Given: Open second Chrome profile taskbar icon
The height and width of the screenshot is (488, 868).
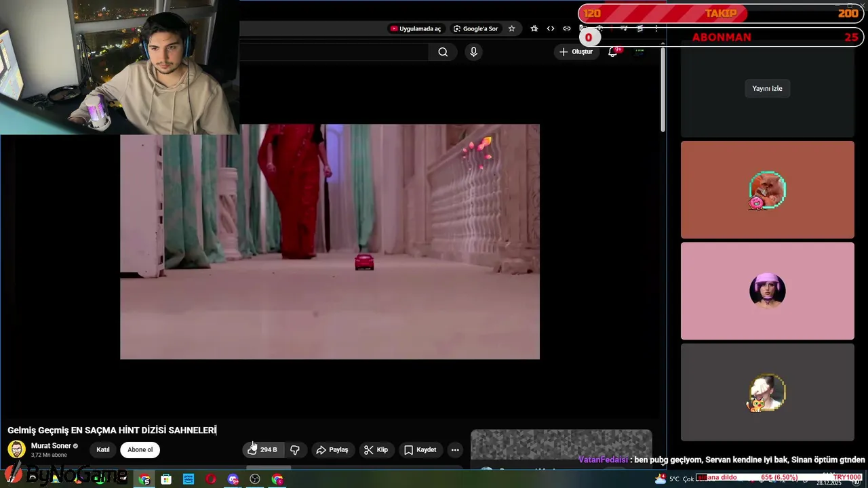Looking at the screenshot, I should coord(277,479).
